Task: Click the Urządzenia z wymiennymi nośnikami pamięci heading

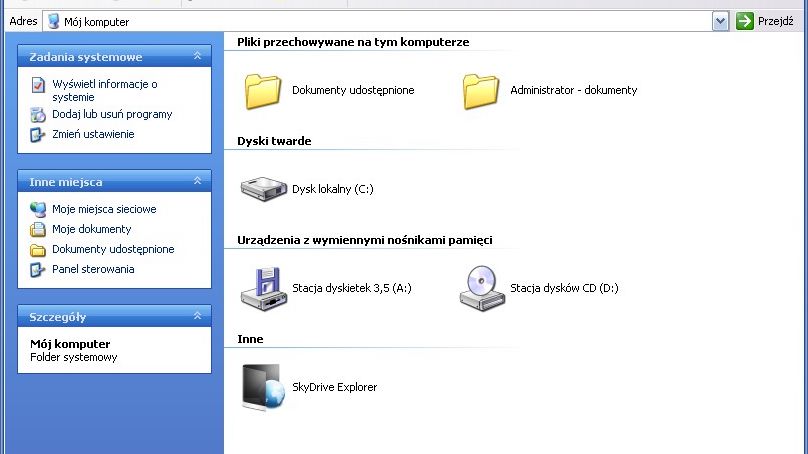Action: [x=365, y=240]
